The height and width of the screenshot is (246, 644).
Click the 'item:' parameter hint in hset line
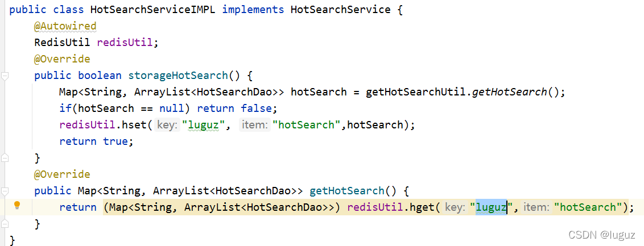[x=255, y=124]
